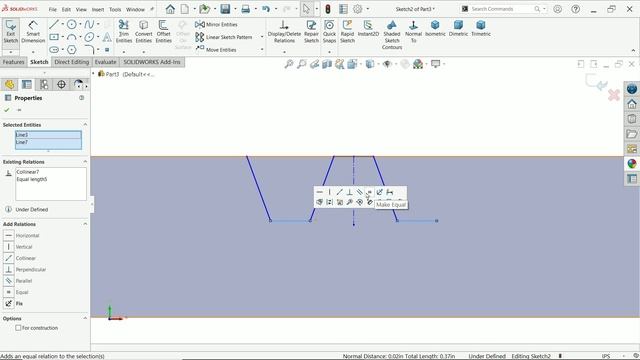Expand Move Entities dropdown arrow
Image resolution: width=640 pixels, height=360 pixels.
click(x=262, y=50)
